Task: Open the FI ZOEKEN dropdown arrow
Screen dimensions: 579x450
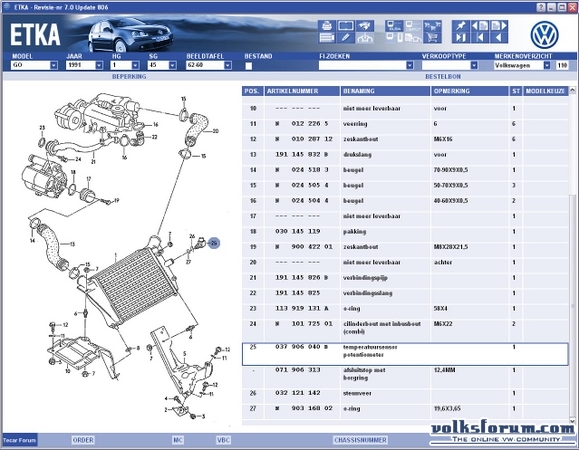Action: (x=410, y=65)
